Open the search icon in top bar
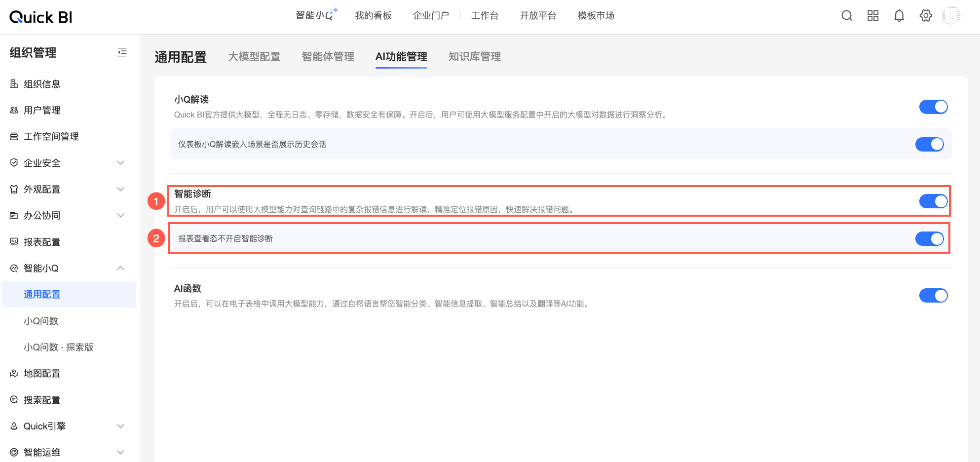 [x=847, y=16]
